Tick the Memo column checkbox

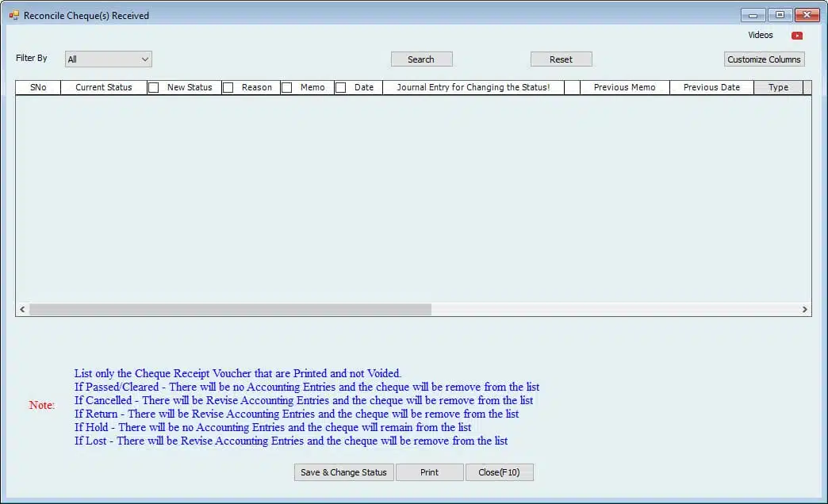point(287,88)
